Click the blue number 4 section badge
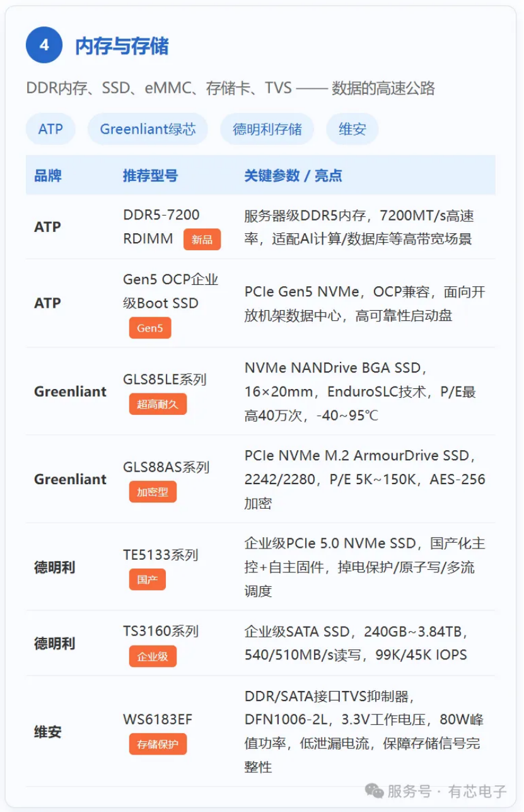Viewport: 524px width, 812px height. pos(44,45)
